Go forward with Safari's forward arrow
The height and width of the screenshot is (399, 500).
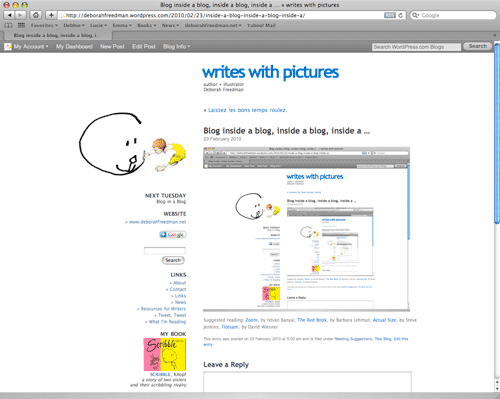click(21, 15)
